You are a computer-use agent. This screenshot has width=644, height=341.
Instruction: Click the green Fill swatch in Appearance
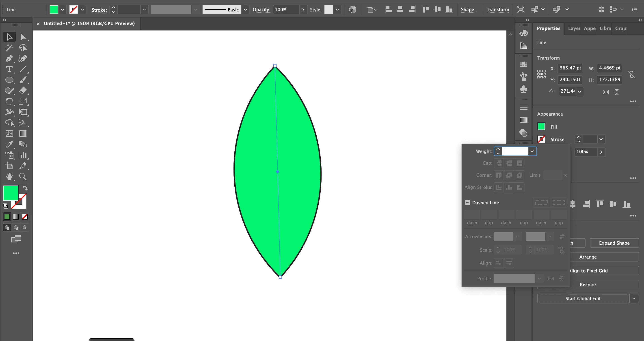coord(541,127)
